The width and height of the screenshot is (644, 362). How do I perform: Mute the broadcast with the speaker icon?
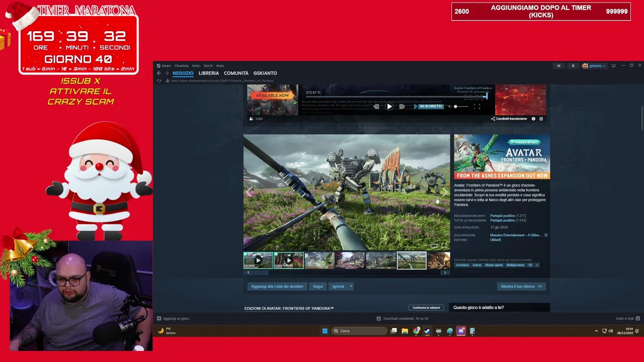point(449,107)
